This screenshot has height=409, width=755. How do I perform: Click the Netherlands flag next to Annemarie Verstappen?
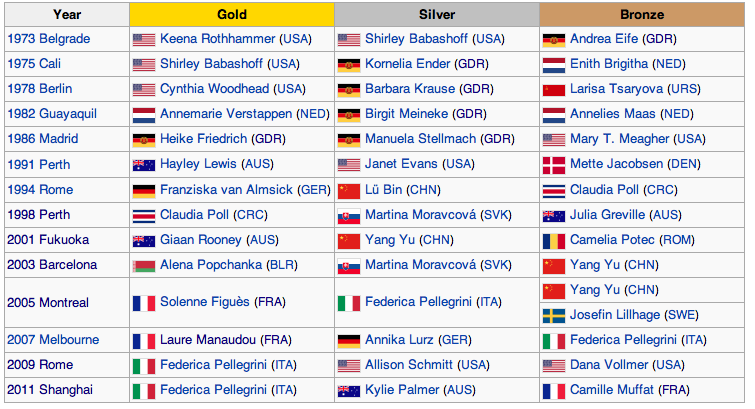coord(144,115)
